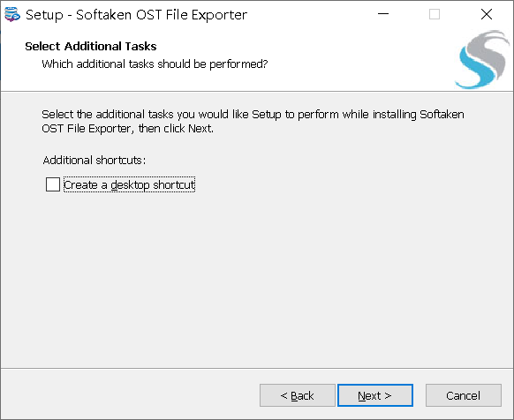
Task: Go to the next step with Next >
Action: [x=375, y=395]
